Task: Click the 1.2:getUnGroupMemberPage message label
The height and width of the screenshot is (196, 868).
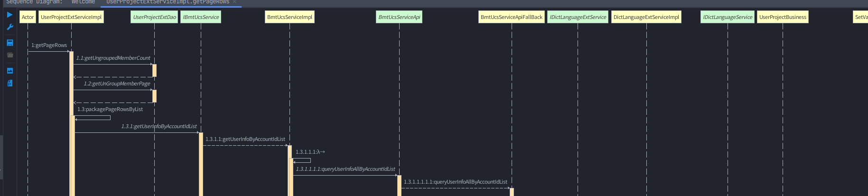Action: coord(117,84)
